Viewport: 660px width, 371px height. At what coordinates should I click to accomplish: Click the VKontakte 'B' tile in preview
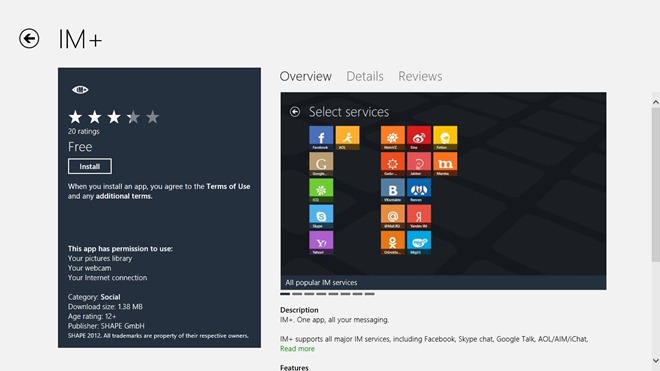(393, 190)
